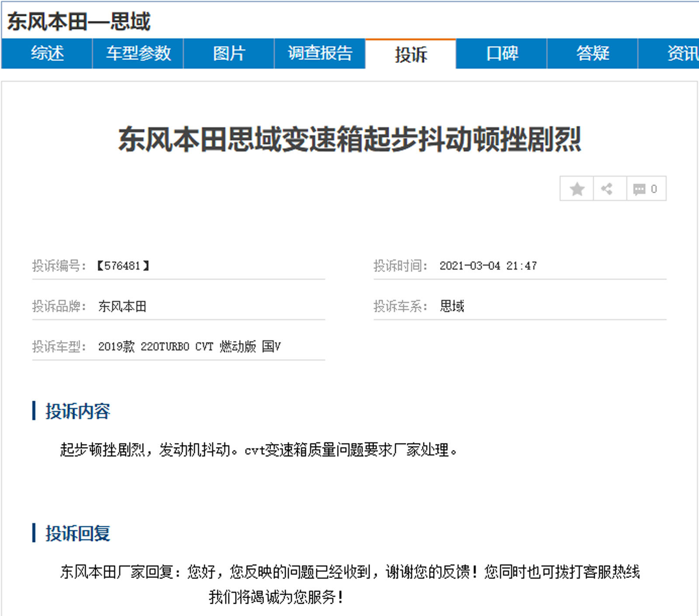Go to the 资讯 tab
Image resolution: width=699 pixels, height=616 pixels.
click(x=669, y=53)
